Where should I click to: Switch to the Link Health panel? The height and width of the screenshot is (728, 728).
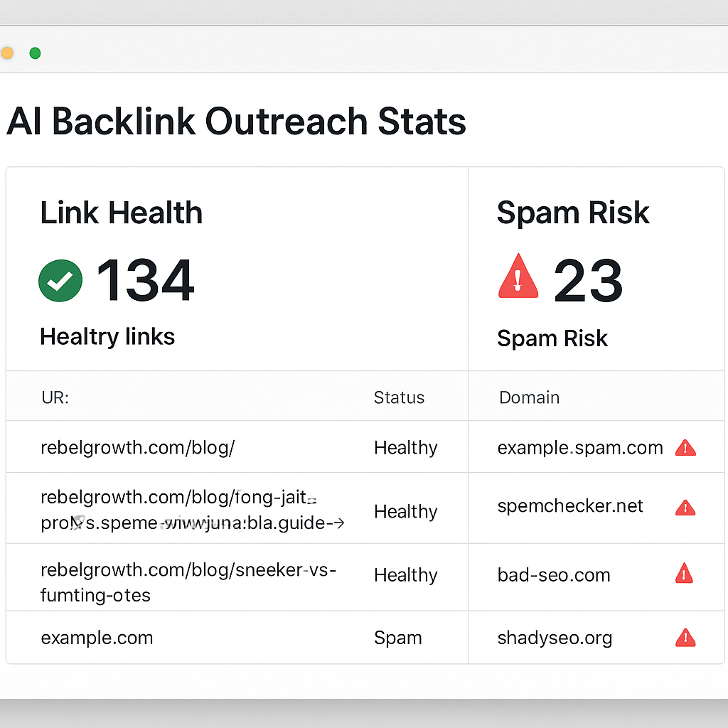tap(121, 212)
